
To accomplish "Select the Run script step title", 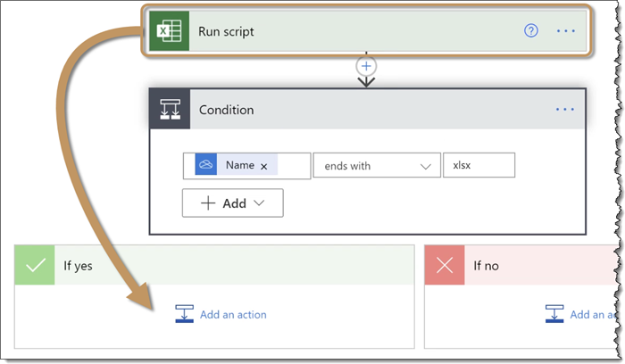I will [227, 31].
